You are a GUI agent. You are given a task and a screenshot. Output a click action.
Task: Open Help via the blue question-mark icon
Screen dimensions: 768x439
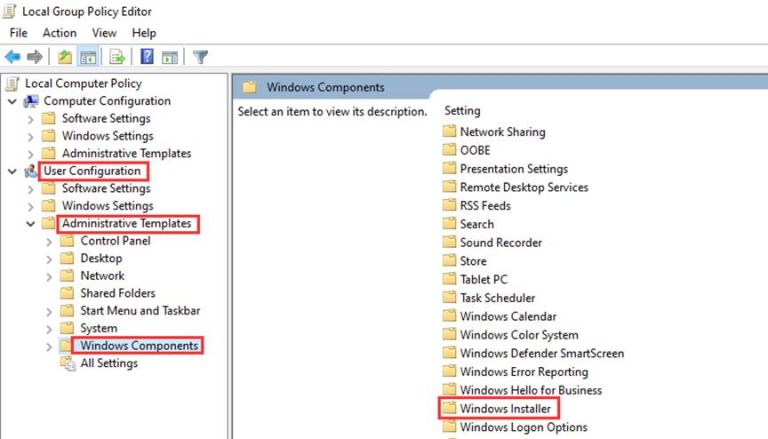[147, 57]
